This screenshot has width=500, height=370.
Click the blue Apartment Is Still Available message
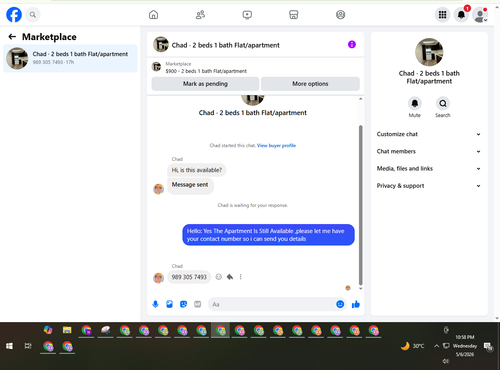pyautogui.click(x=268, y=235)
